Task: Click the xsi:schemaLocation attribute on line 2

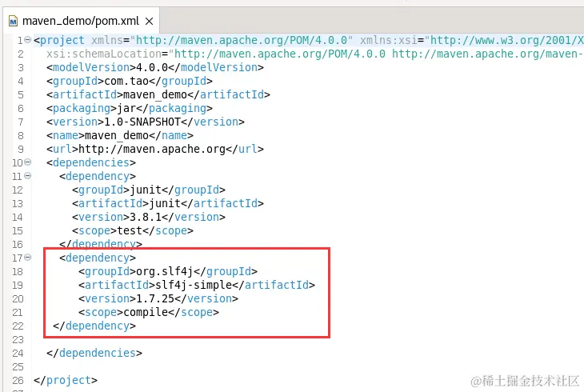Action: pyautogui.click(x=104, y=54)
